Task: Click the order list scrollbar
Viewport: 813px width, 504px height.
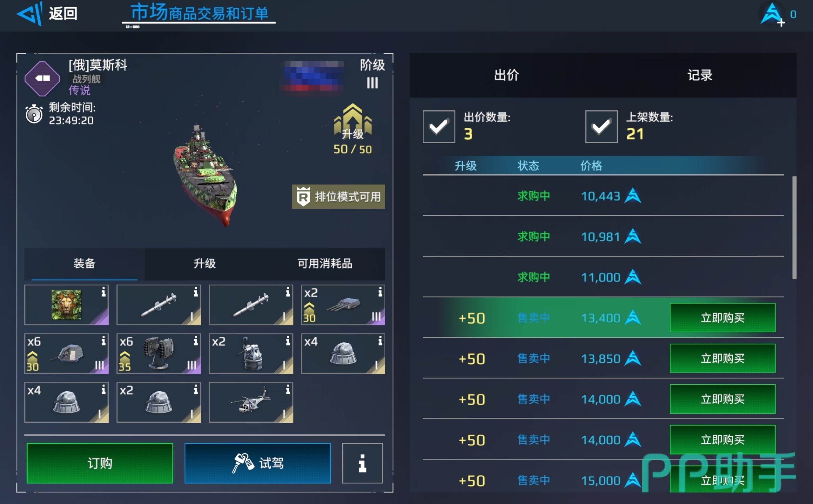Action: tap(794, 227)
